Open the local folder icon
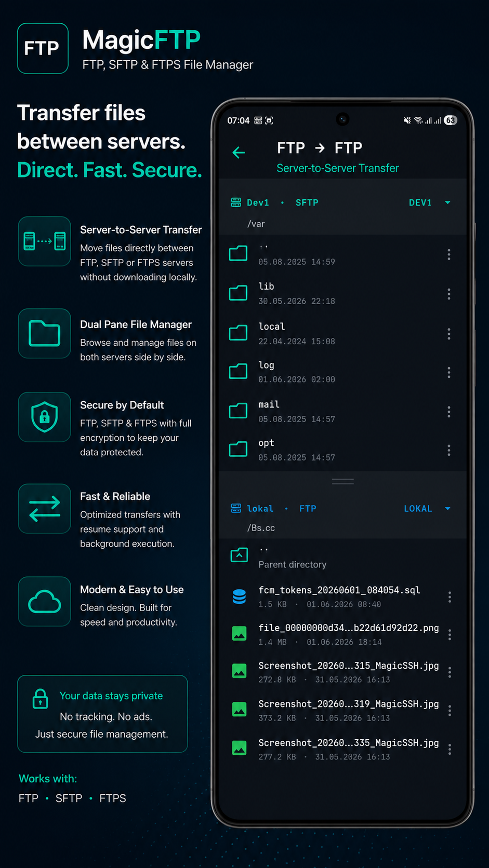This screenshot has width=489, height=868. (239, 333)
